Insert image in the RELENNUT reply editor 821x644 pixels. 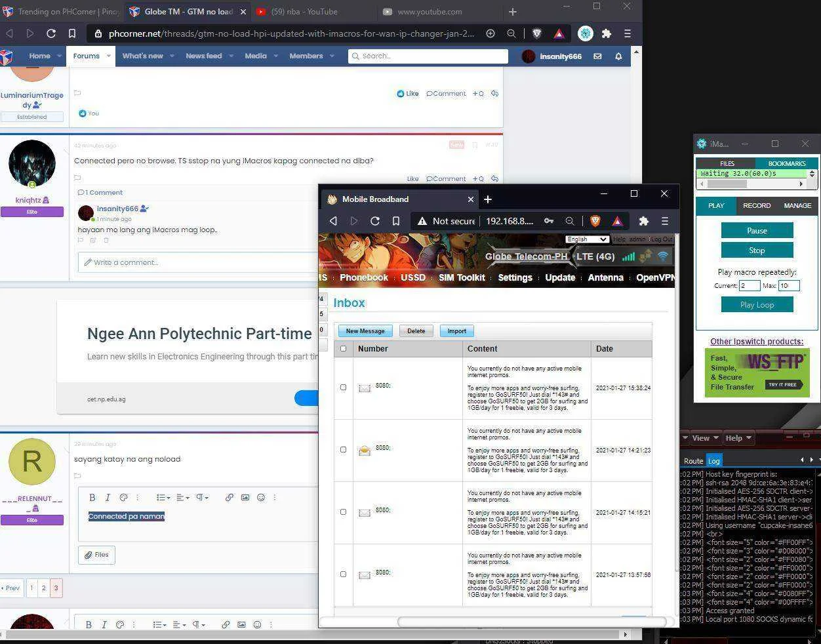tap(245, 498)
